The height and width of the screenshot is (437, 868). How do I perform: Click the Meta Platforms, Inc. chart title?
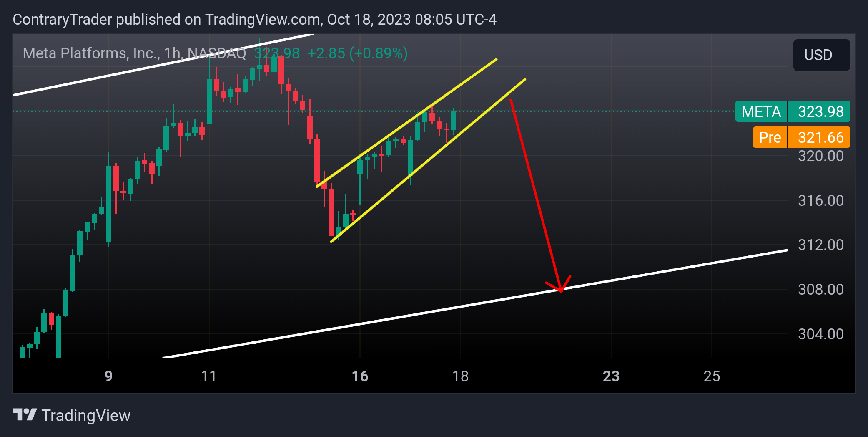click(134, 53)
